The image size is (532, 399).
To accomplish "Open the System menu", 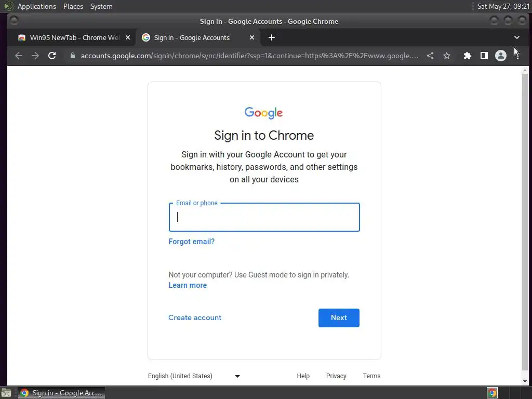I will coord(101,6).
